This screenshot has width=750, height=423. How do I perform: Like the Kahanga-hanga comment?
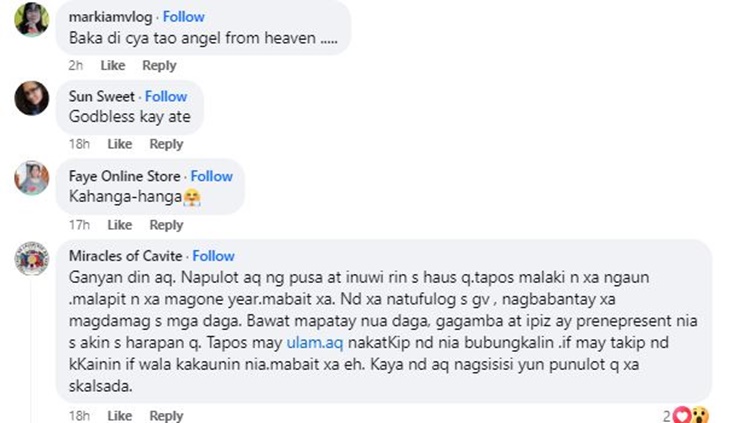[120, 225]
